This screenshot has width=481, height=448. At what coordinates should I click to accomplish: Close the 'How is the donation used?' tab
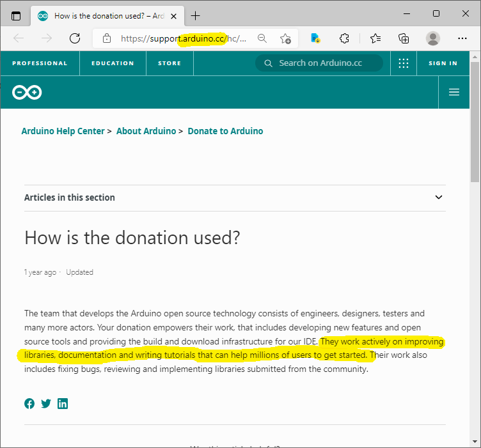tap(173, 16)
